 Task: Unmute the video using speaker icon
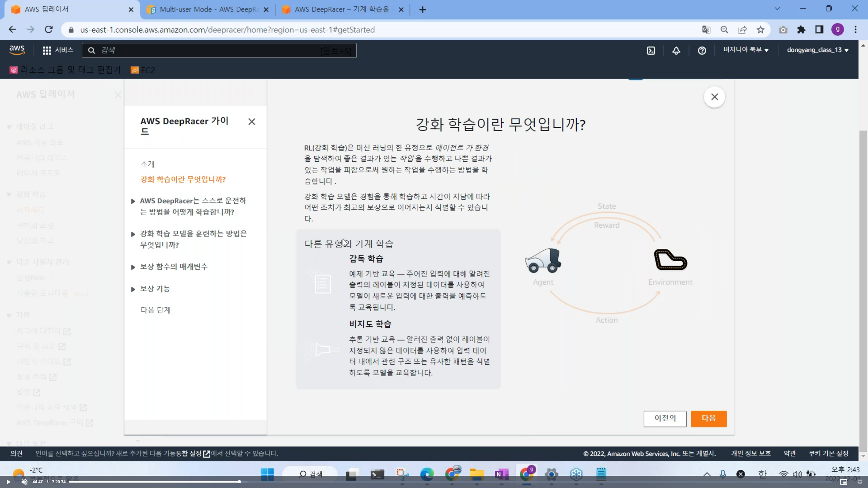24,482
